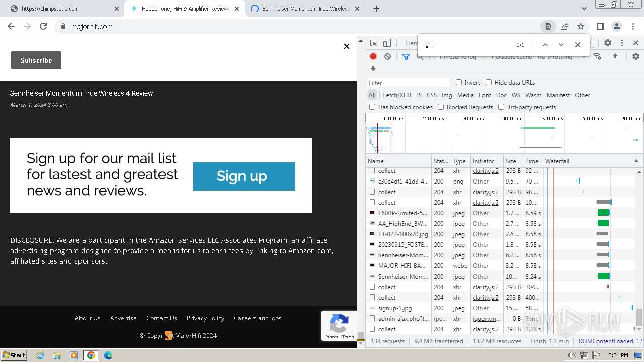Click the blue Sign up button
The image size is (644, 362).
244,176
